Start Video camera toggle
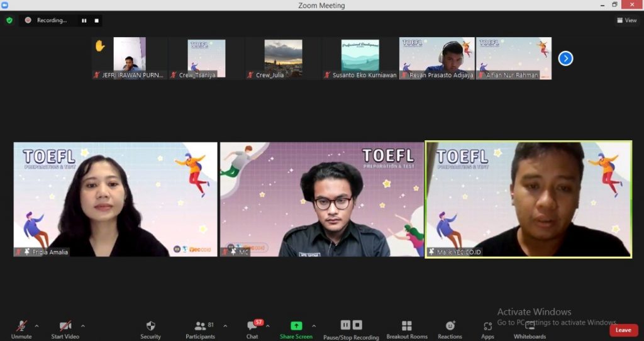Image resolution: width=644 pixels, height=341 pixels. (x=65, y=326)
